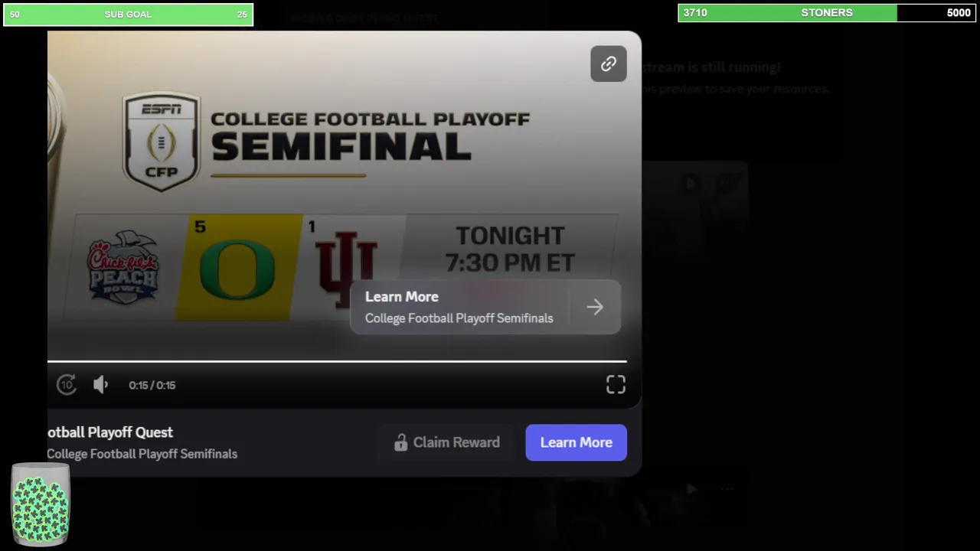The image size is (980, 551).
Task: Click the video progress bar
Action: point(337,360)
